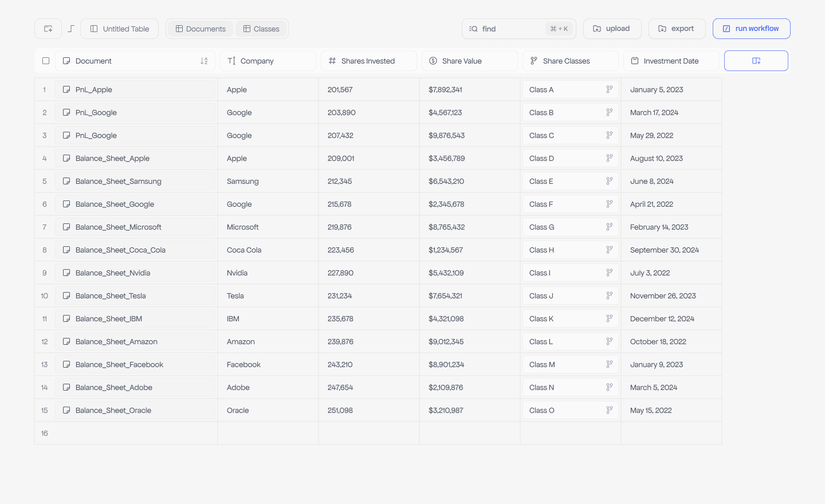
Task: Click the branch icon in Class A cell
Action: tap(610, 89)
